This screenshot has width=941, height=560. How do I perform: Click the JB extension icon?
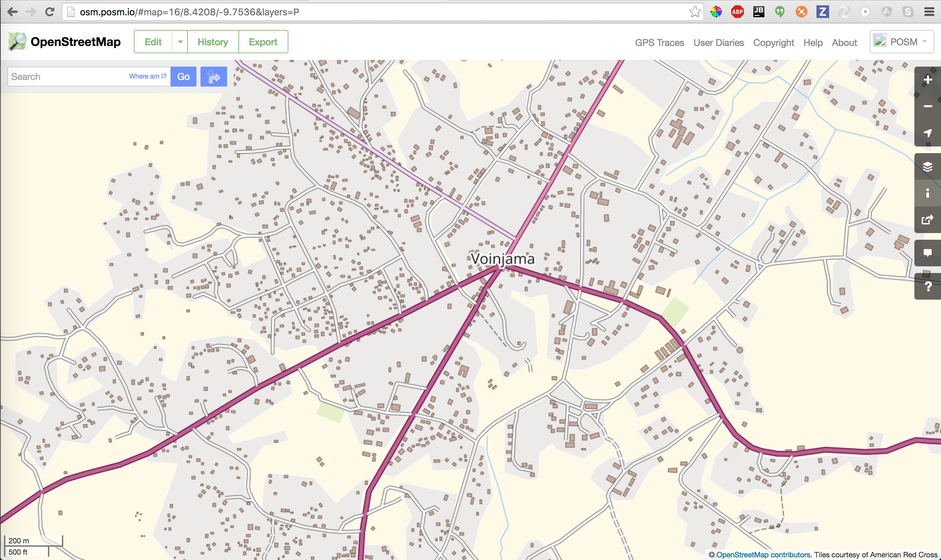pos(759,12)
